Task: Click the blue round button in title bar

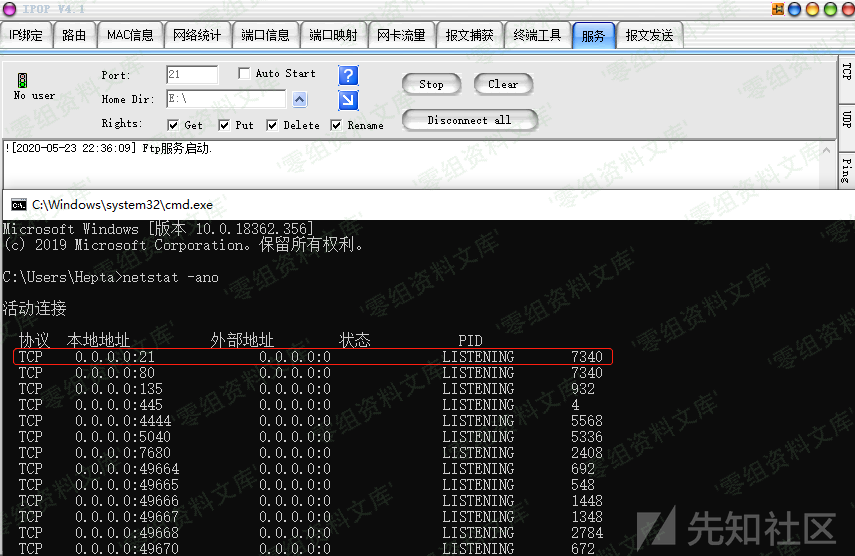Action: coord(795,9)
